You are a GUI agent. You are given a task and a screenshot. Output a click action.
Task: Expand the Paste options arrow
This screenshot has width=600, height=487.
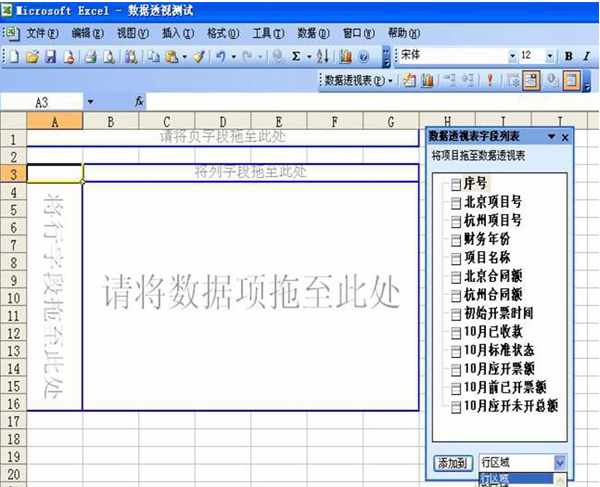(x=184, y=57)
